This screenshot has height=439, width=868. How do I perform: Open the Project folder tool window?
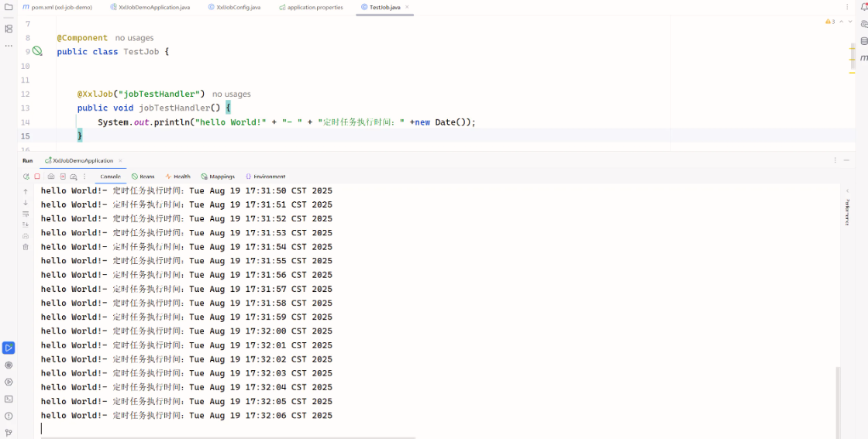9,7
